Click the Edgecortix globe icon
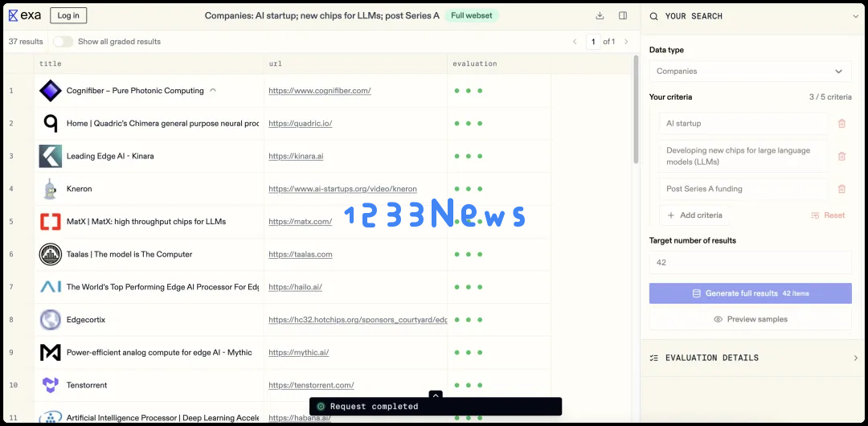The height and width of the screenshot is (426, 868). pos(51,320)
